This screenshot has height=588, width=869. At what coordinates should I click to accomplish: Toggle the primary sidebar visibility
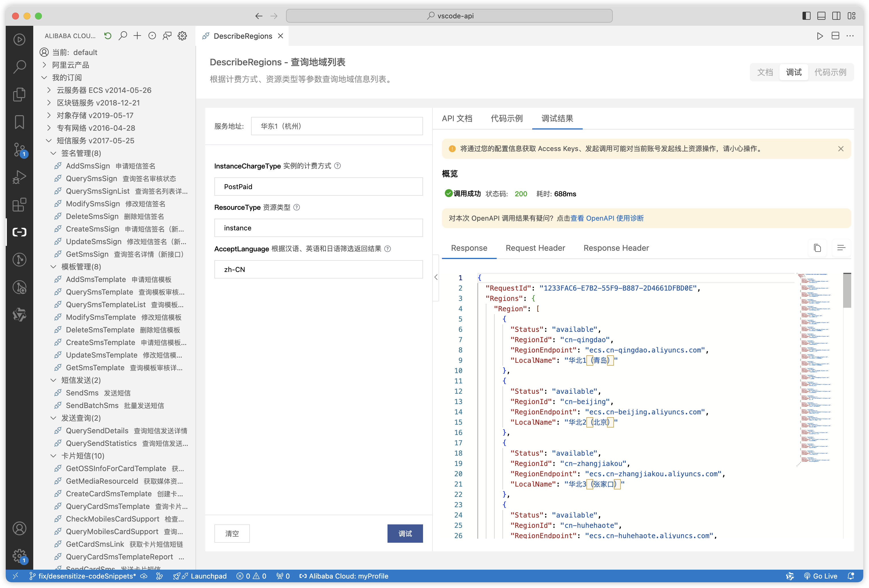tap(807, 16)
